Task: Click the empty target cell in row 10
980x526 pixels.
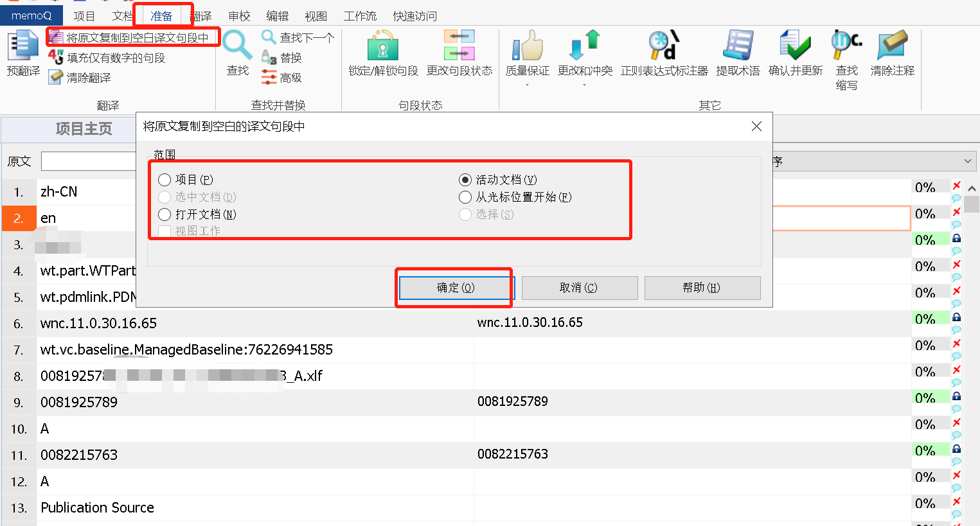Action: tap(692, 428)
